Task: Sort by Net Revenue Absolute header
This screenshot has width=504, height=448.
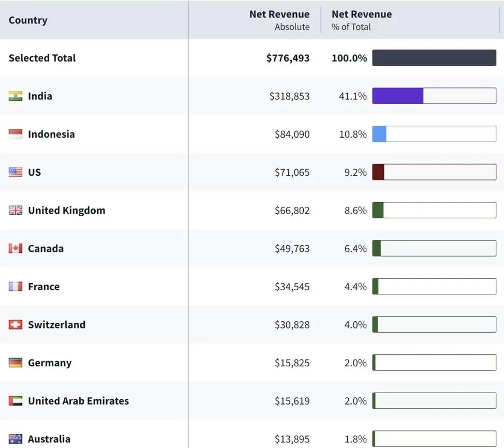Action: click(x=279, y=20)
